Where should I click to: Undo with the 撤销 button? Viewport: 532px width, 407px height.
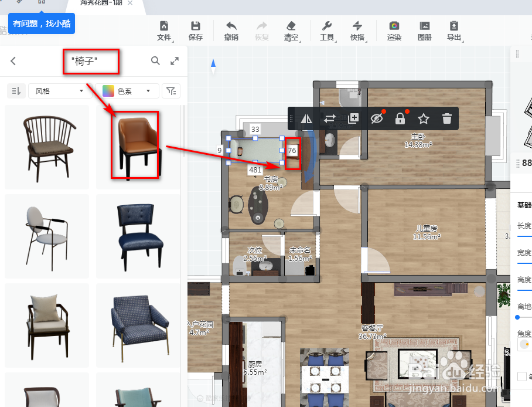[231, 31]
